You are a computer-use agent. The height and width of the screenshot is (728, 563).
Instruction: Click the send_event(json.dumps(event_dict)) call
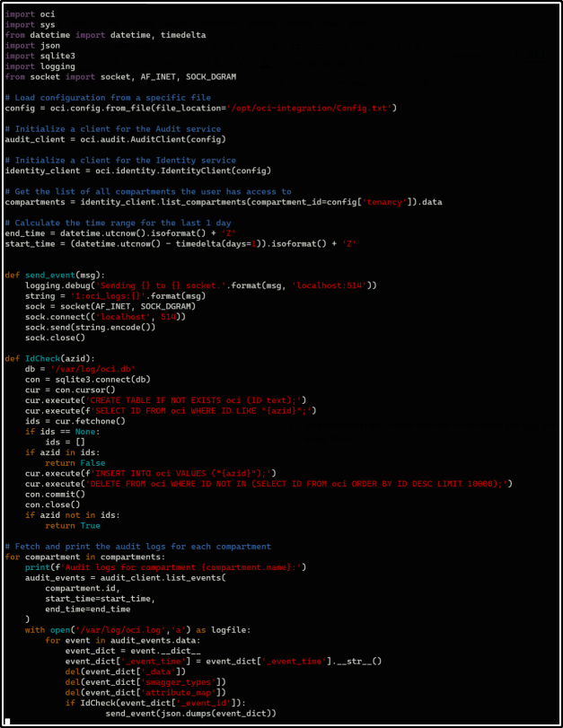point(189,713)
